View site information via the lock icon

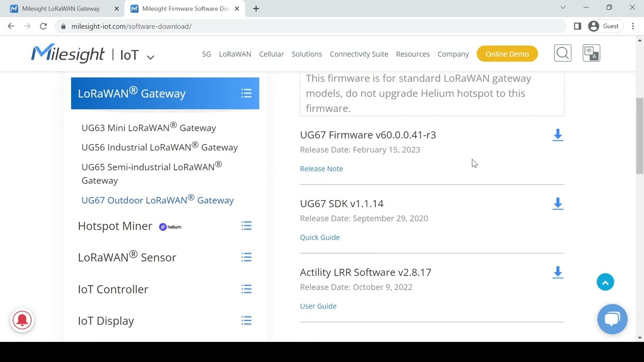[63, 26]
